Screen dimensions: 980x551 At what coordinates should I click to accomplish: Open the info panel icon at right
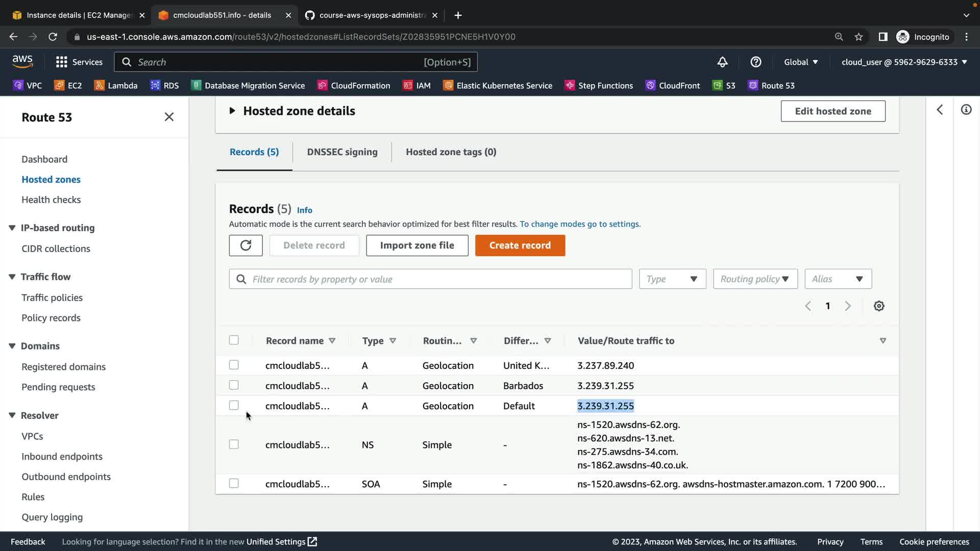coord(966,110)
